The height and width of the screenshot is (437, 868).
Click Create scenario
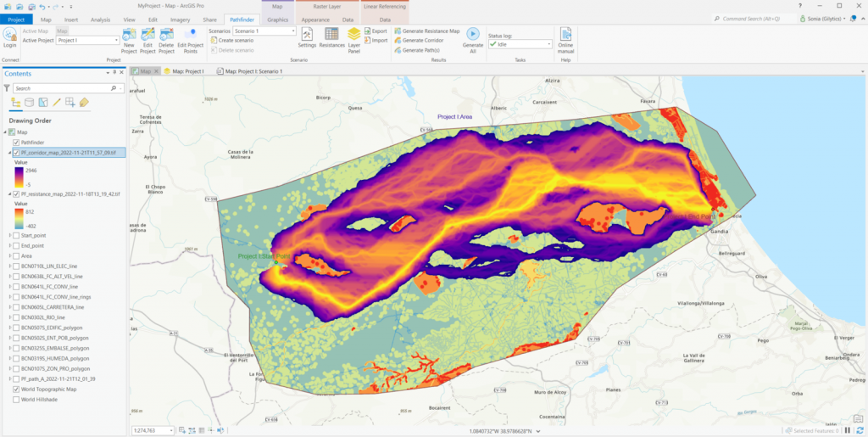[232, 41]
